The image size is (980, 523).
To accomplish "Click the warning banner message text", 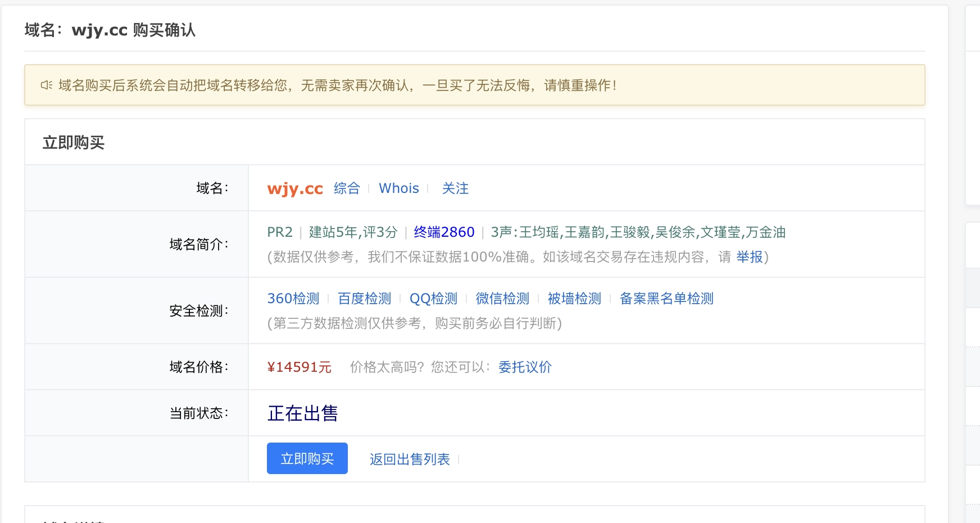I will (338, 85).
